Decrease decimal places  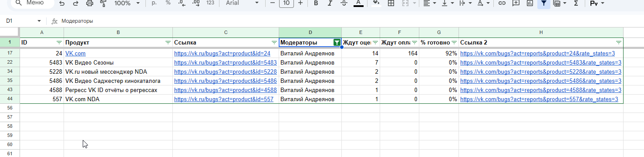coord(182,3)
